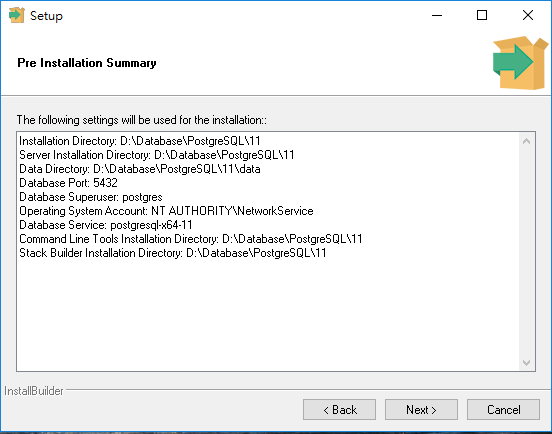The image size is (552, 434).
Task: Go back using the Back button
Action: tap(339, 409)
